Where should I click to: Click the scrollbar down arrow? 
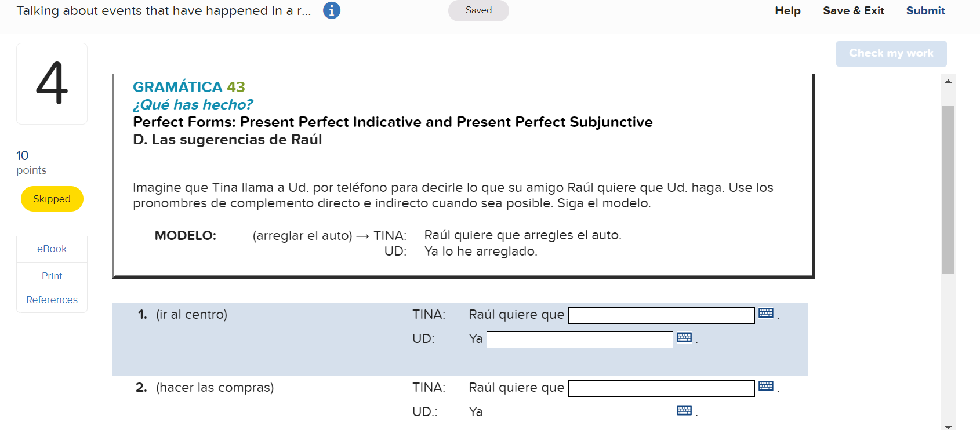coord(948,427)
